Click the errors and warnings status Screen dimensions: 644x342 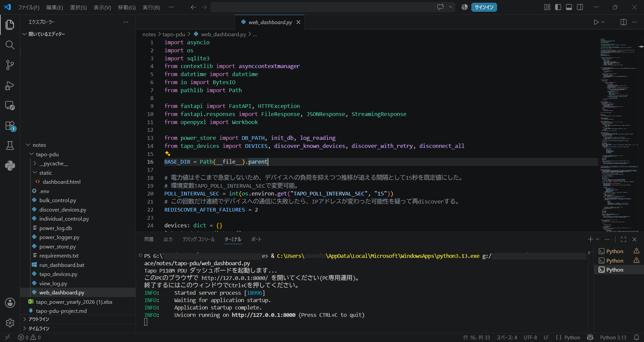(x=30, y=337)
